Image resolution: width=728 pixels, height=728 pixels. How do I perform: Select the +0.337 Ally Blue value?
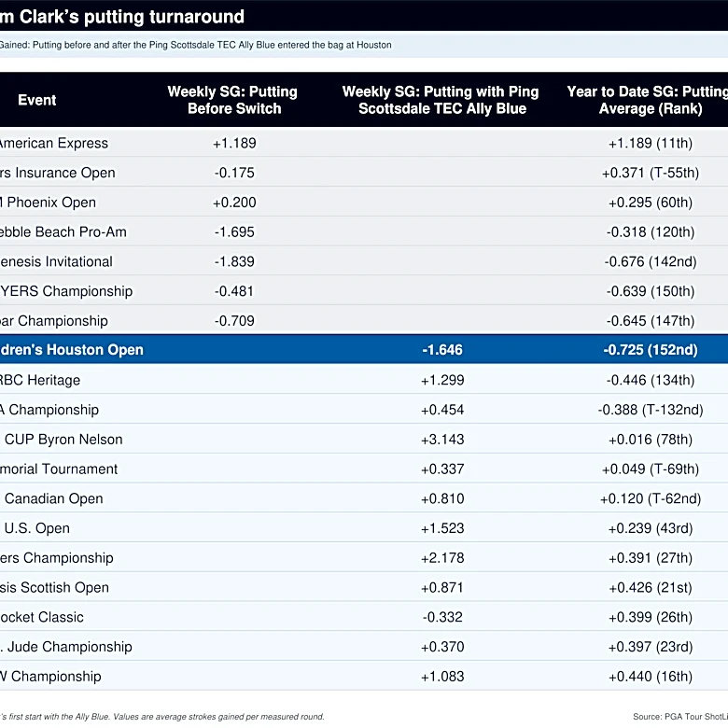(442, 469)
